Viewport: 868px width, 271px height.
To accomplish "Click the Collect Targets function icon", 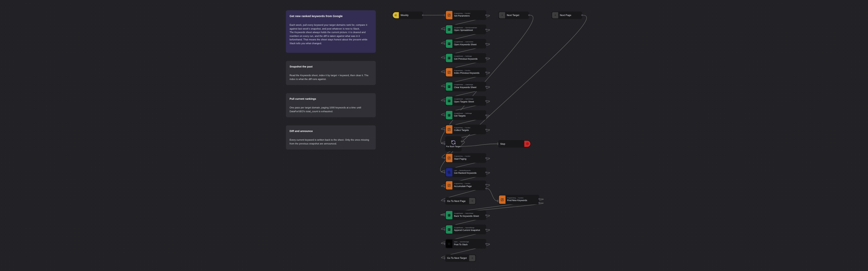I will (449, 130).
